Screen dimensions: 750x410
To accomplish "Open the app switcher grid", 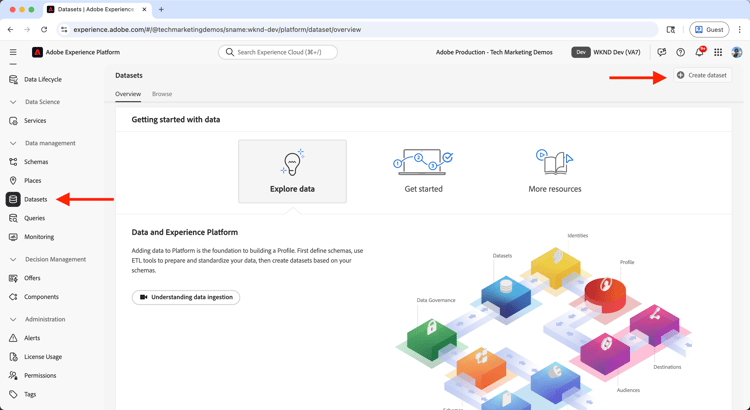I will click(718, 52).
